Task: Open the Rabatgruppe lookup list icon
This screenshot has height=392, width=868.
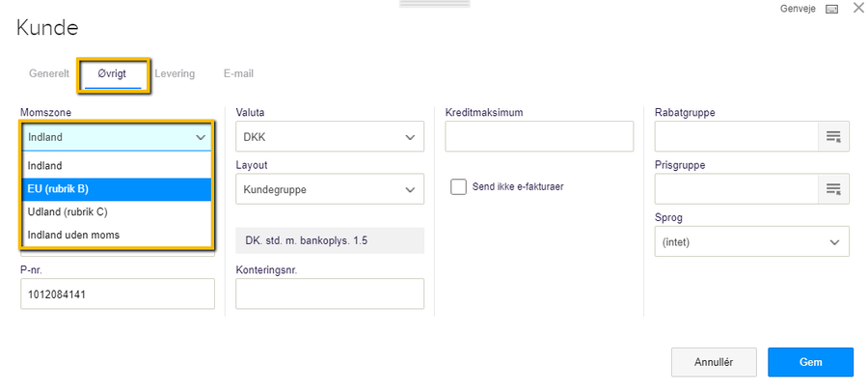Action: (833, 136)
